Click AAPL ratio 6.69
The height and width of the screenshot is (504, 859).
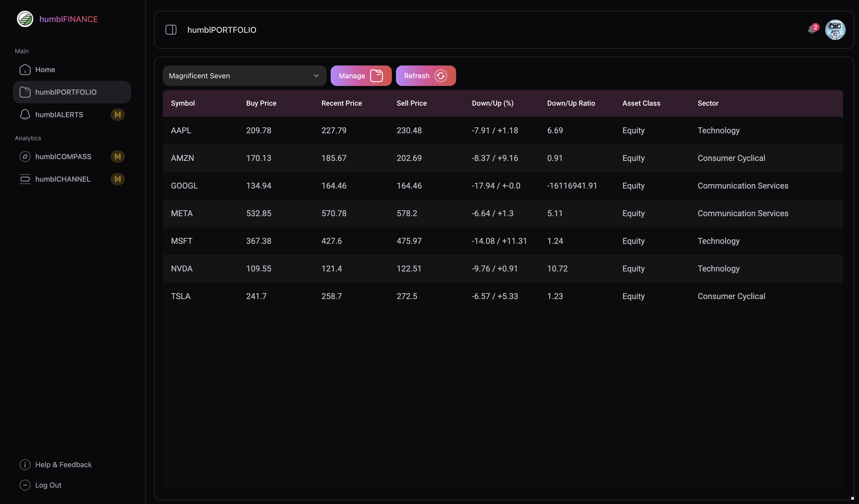(555, 130)
